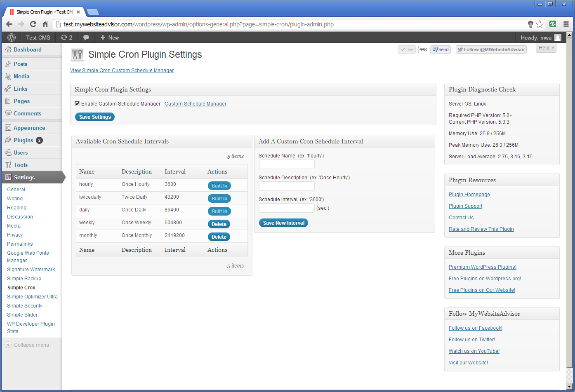Open the Howdy, mwa account menu
Image resolution: width=575 pixels, height=392 pixels.
pyautogui.click(x=540, y=38)
